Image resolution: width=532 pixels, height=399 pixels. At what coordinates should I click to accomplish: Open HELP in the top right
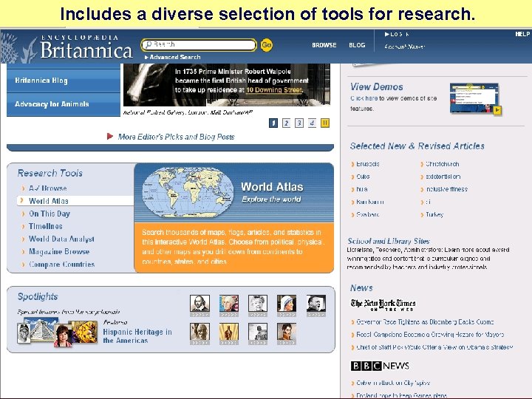[522, 34]
